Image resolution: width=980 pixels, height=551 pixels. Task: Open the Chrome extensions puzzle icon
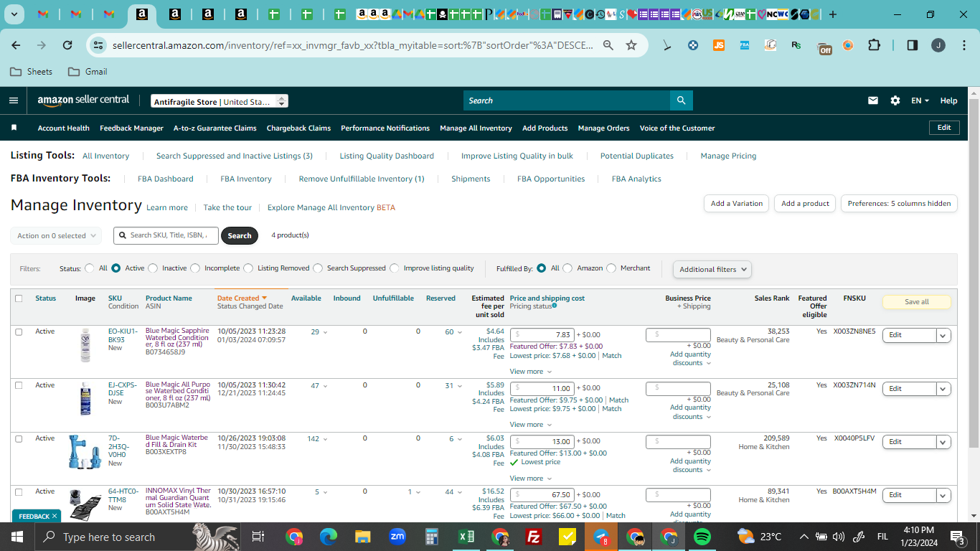point(874,45)
